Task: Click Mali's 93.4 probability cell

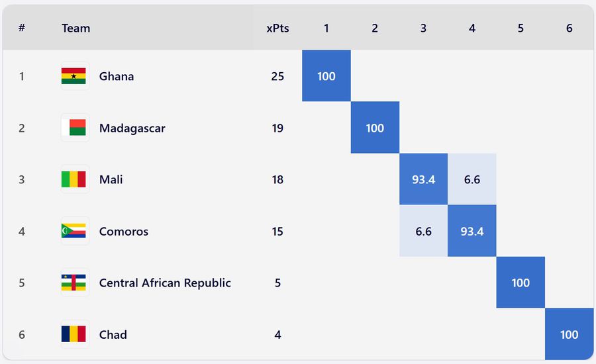Action: (x=423, y=179)
